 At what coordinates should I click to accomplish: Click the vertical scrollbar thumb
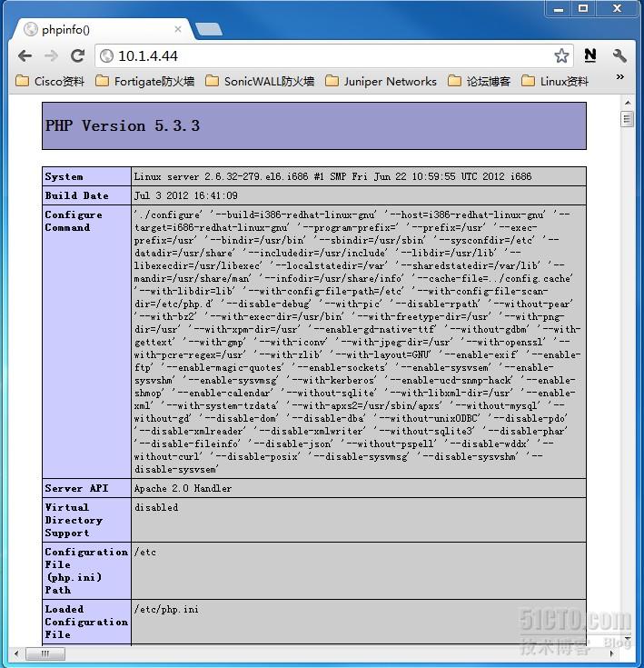click(x=628, y=119)
